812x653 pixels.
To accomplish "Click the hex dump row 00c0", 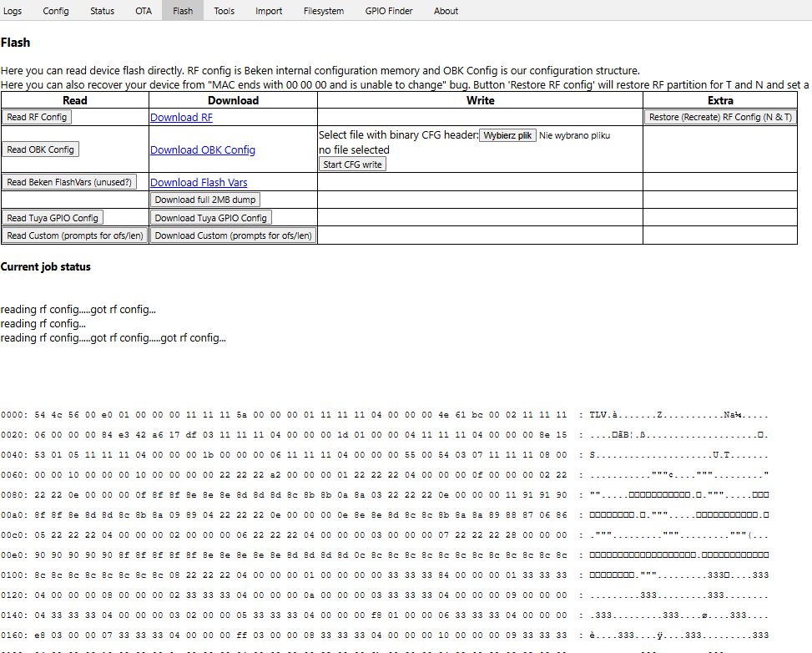I will coord(384,534).
